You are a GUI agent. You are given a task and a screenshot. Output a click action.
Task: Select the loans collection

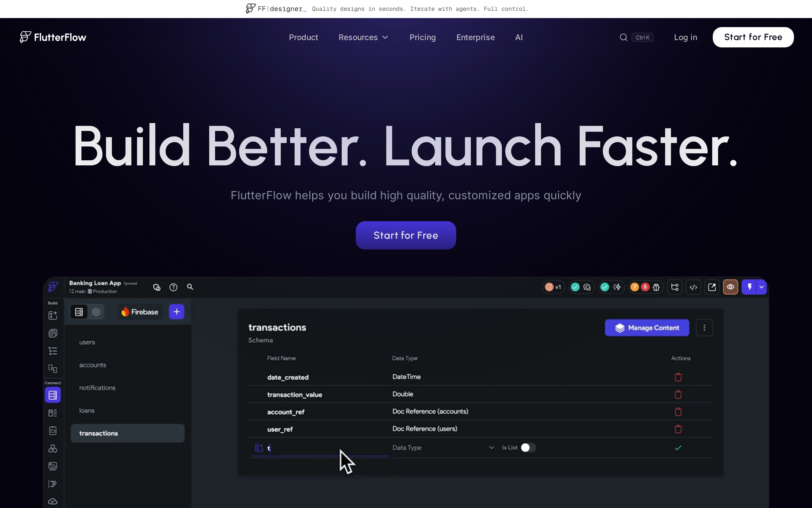(127, 411)
